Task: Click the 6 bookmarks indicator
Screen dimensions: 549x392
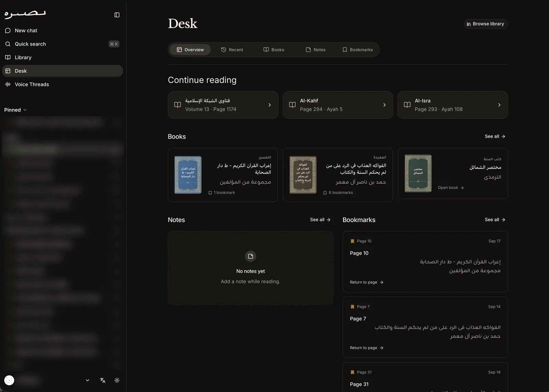Action: coord(338,193)
